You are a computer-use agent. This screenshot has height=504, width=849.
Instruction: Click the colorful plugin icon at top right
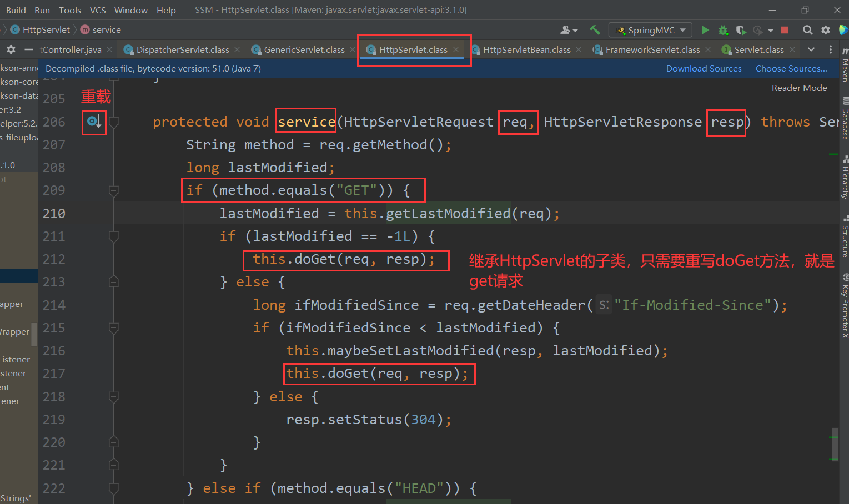[843, 30]
